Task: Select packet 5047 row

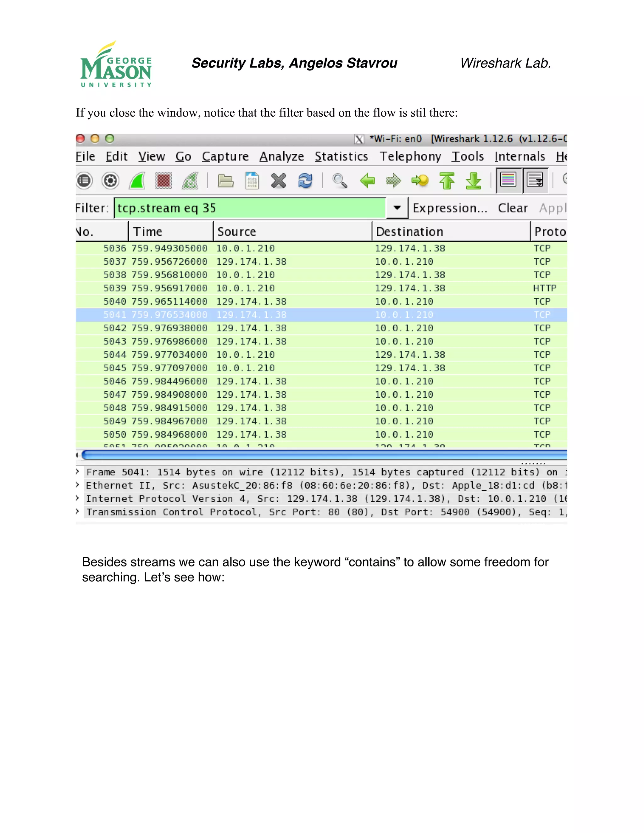Action: (321, 394)
